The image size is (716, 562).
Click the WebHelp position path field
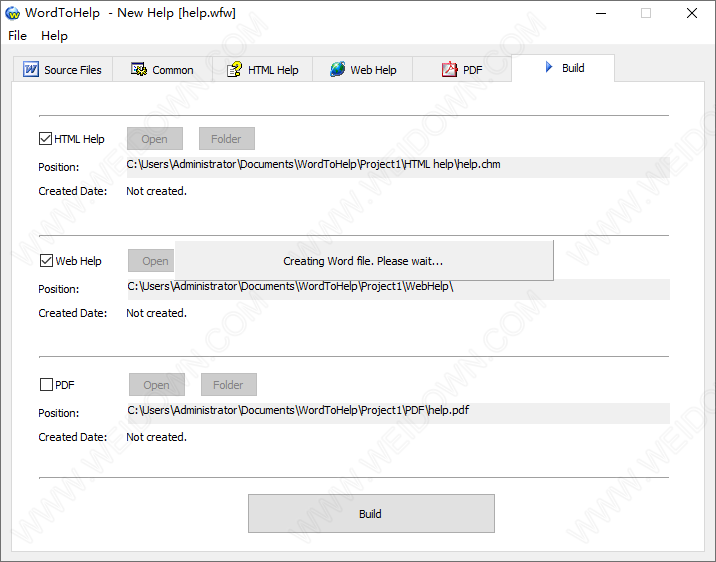coord(398,289)
